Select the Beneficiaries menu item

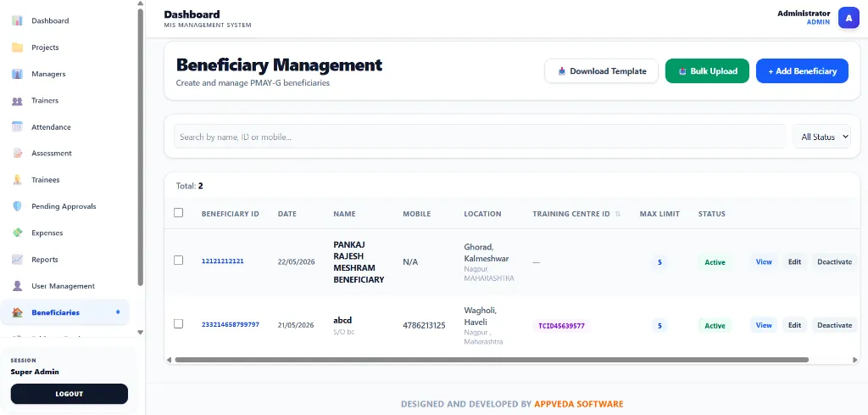[64, 312]
